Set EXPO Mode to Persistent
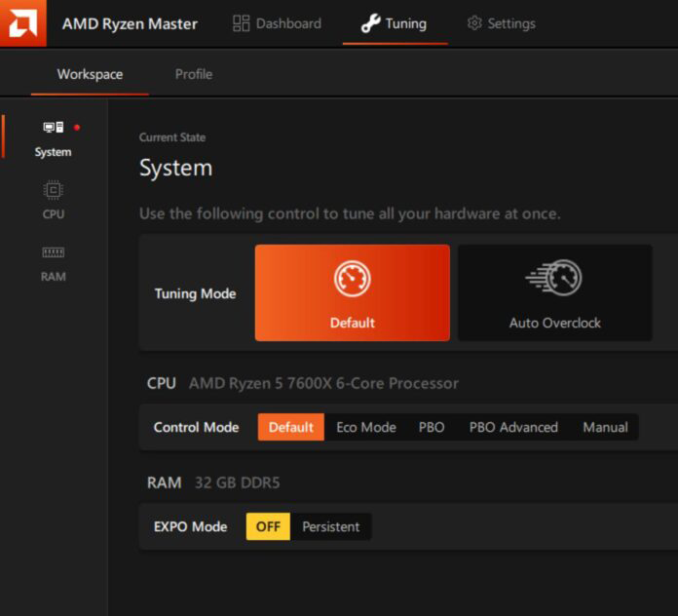This screenshot has height=616, width=678. [331, 526]
